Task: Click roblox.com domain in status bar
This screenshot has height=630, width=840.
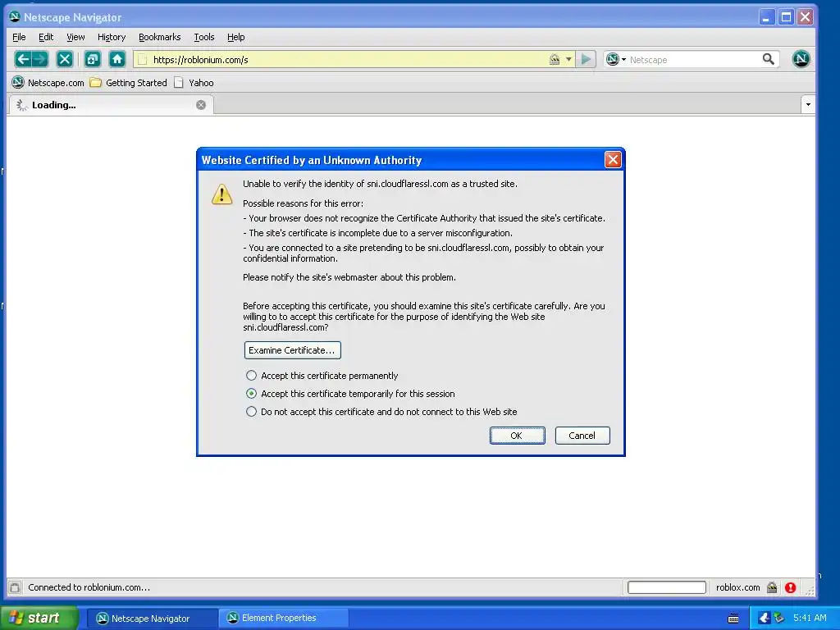Action: 737,587
